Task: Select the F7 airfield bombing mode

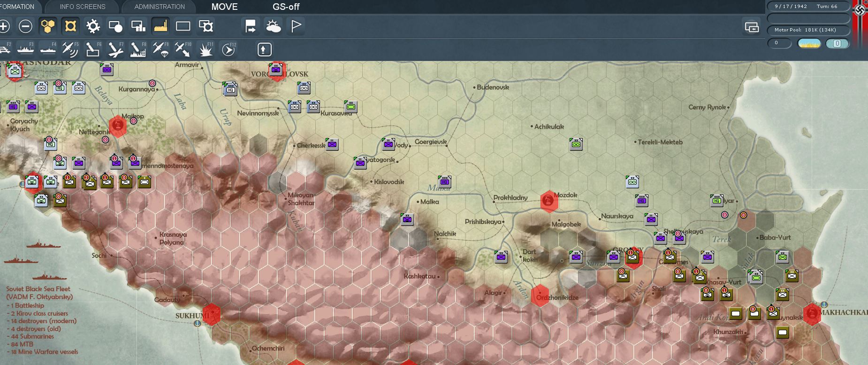Action: pos(115,49)
